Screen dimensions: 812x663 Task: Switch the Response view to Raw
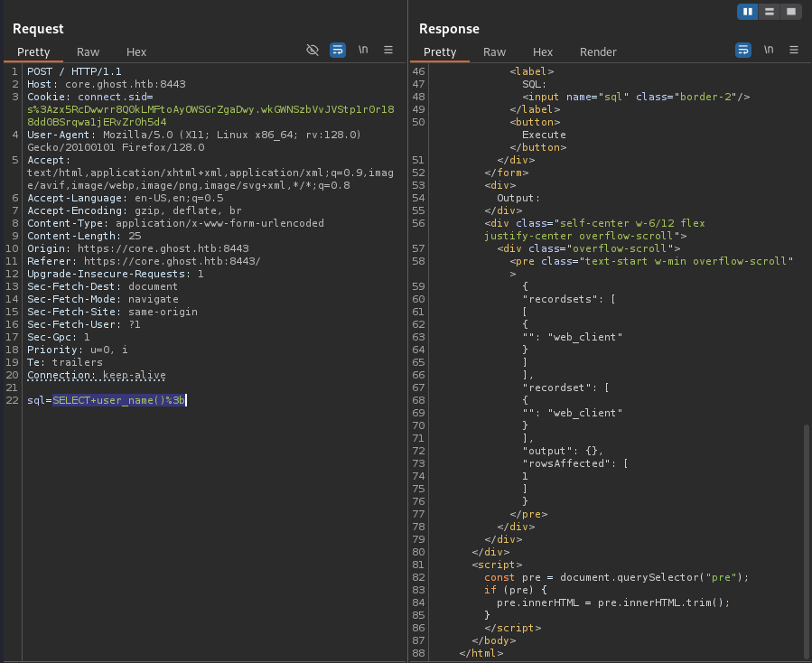point(495,51)
